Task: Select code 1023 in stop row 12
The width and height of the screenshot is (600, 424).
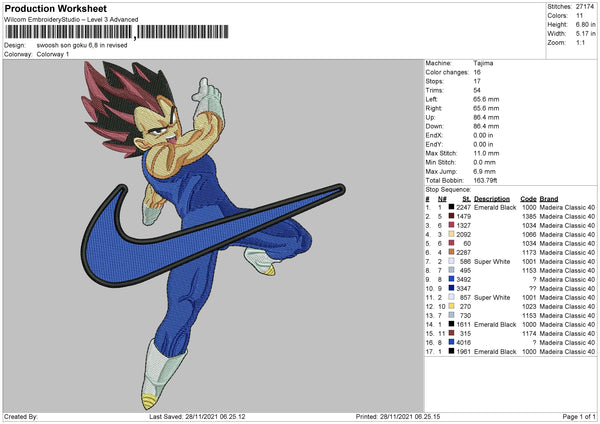Action: click(x=529, y=306)
